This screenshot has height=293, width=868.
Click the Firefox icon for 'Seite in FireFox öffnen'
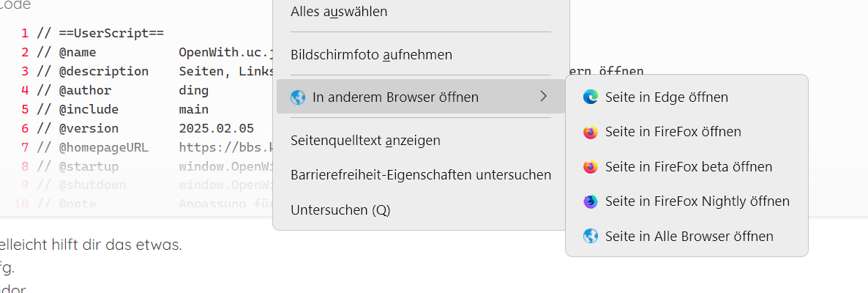590,132
